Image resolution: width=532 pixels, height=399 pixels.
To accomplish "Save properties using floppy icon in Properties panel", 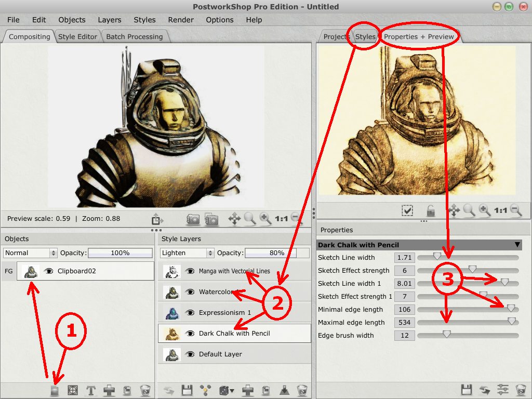I will [467, 390].
